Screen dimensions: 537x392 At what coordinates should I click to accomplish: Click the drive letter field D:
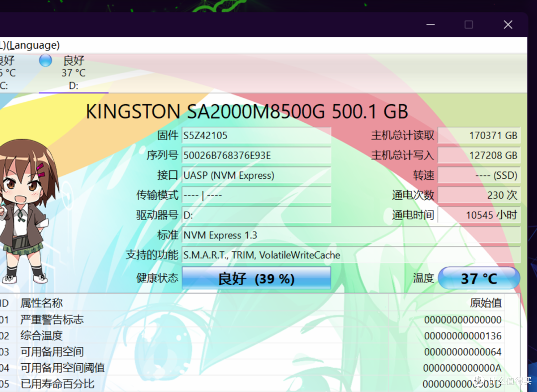[256, 215]
